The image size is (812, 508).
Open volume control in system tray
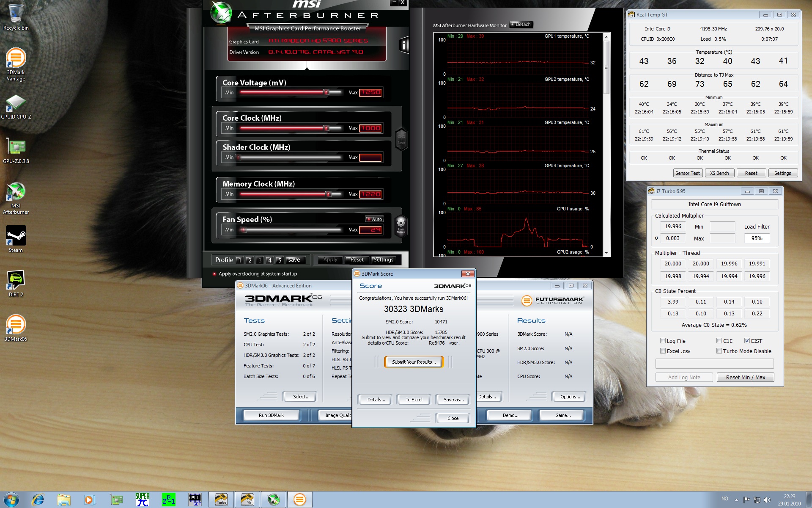[767, 500]
